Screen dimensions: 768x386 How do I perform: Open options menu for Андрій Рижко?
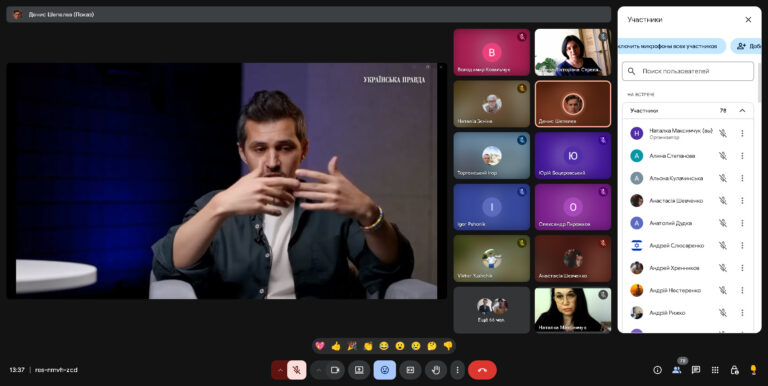pos(742,313)
